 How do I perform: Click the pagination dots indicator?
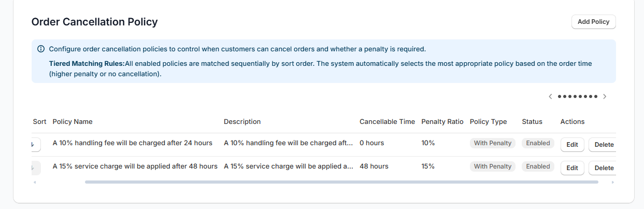[x=577, y=96]
